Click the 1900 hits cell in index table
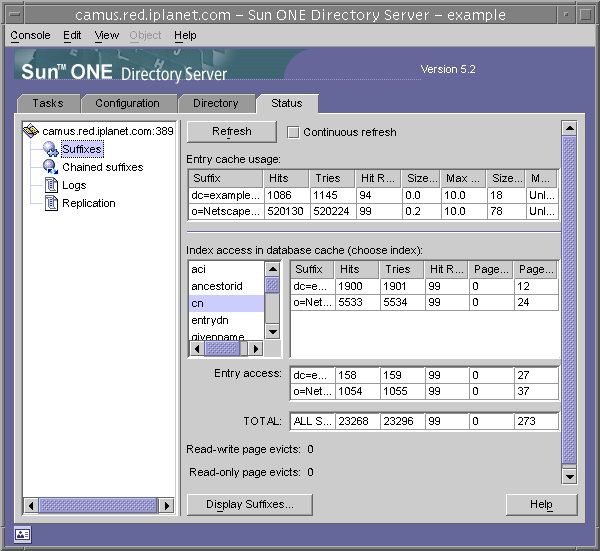 click(358, 286)
